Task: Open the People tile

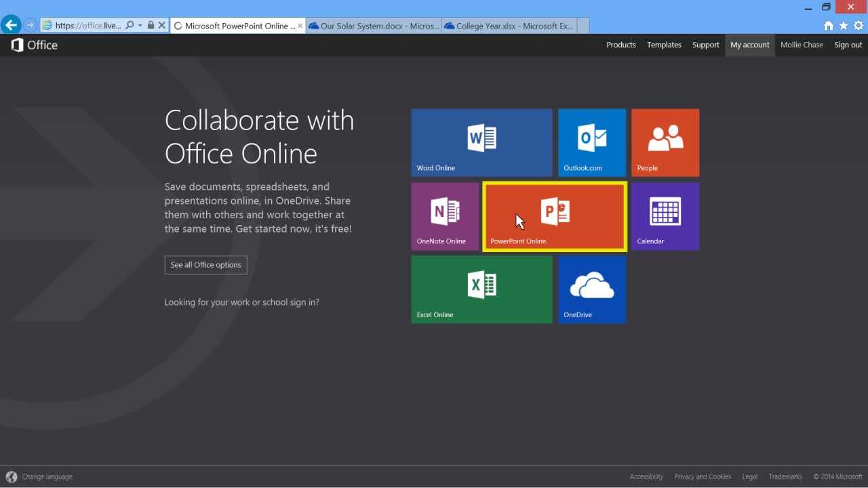Action: pyautogui.click(x=665, y=142)
